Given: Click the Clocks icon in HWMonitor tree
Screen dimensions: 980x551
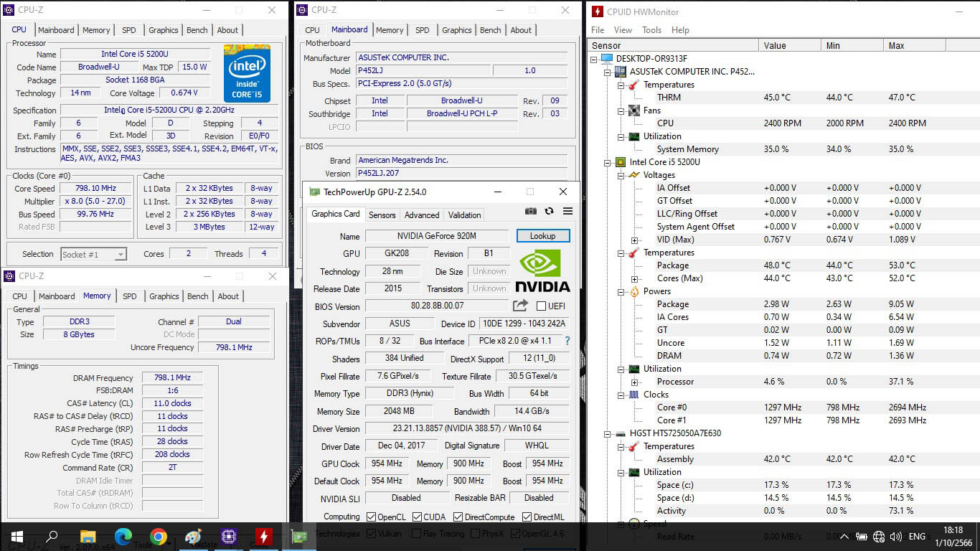Looking at the screenshot, I should pyautogui.click(x=633, y=394).
